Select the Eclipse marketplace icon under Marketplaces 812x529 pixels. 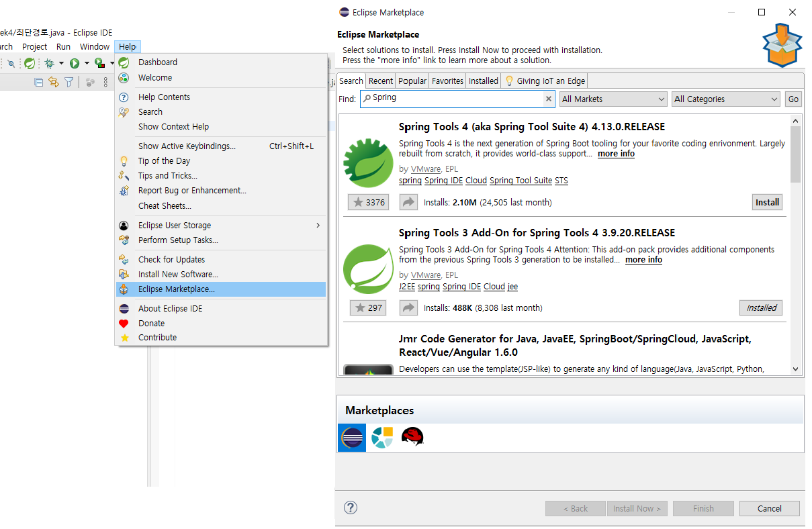[352, 438]
